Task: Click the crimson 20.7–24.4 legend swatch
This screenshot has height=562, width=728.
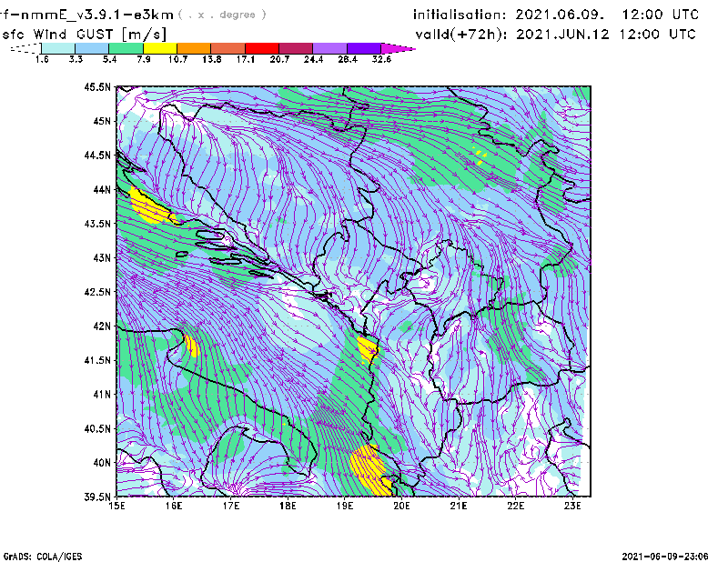Action: click(x=296, y=48)
